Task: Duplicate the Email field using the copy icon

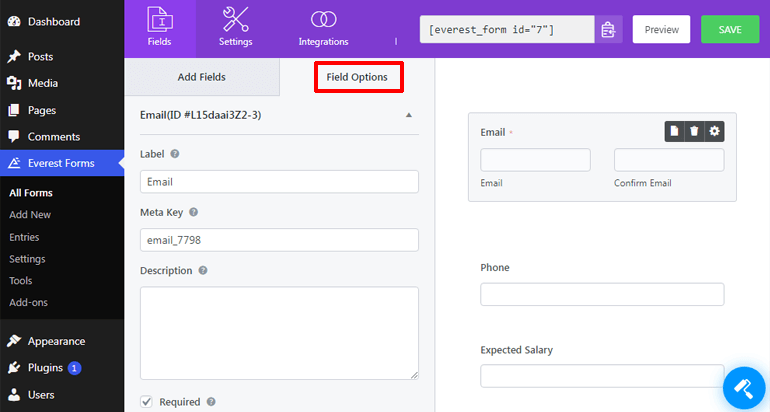Action: 674,131
